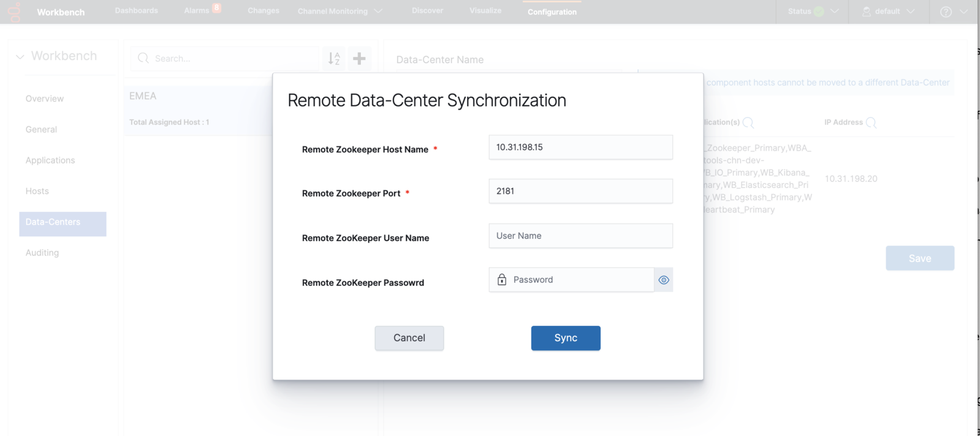
Task: Toggle password visibility with eye icon
Action: pyautogui.click(x=664, y=280)
